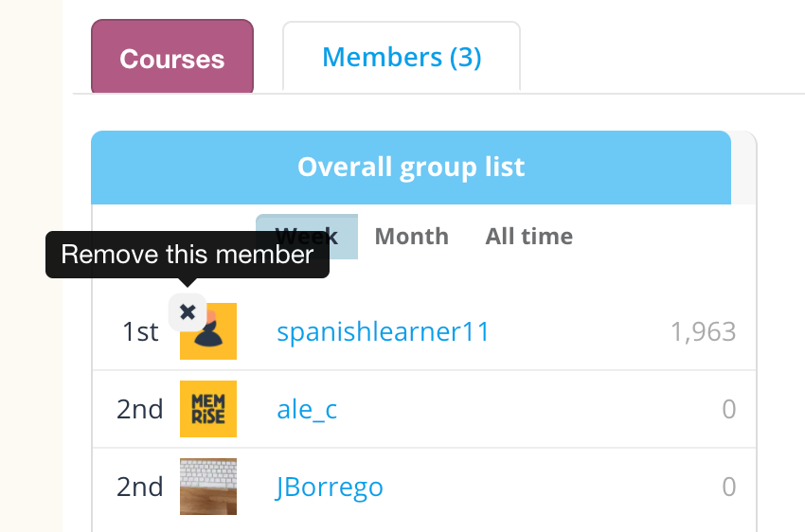Screen dimensions: 805x532
Task: Click the Remove this member tooltip
Action: (188, 255)
